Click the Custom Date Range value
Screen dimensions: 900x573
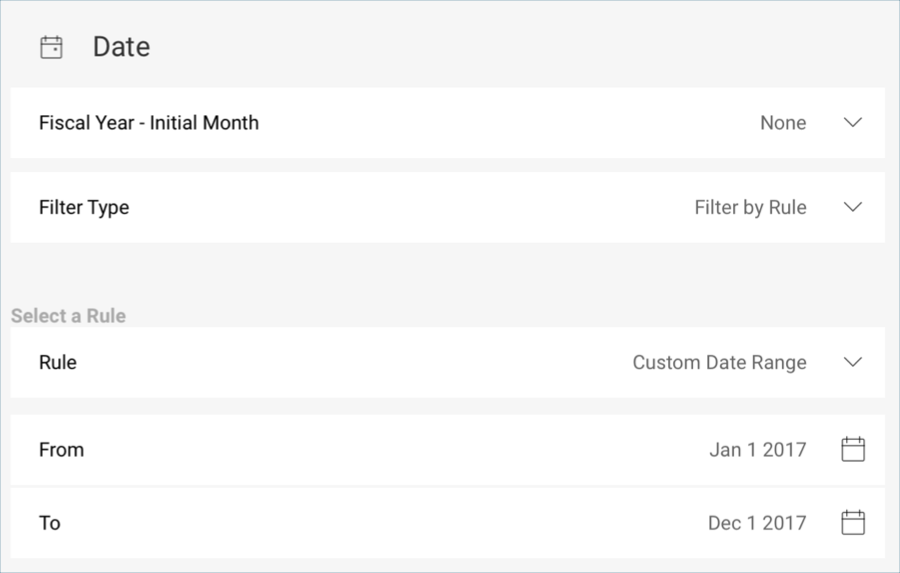tap(719, 362)
